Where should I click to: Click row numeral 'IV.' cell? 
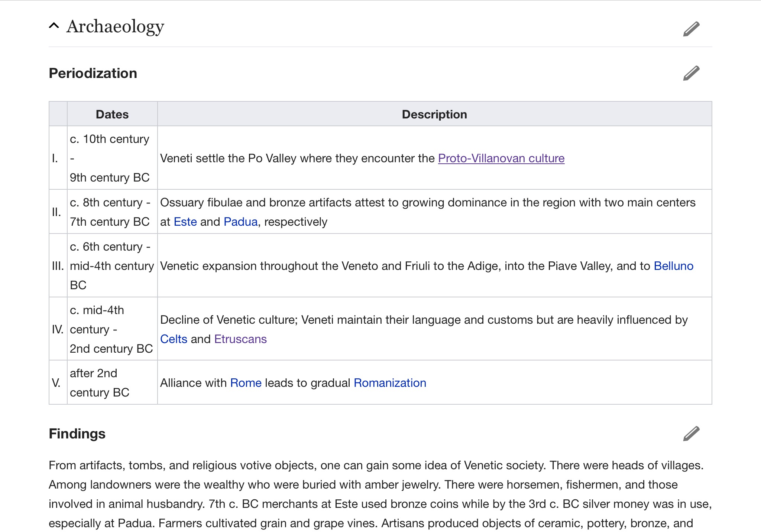[58, 329]
